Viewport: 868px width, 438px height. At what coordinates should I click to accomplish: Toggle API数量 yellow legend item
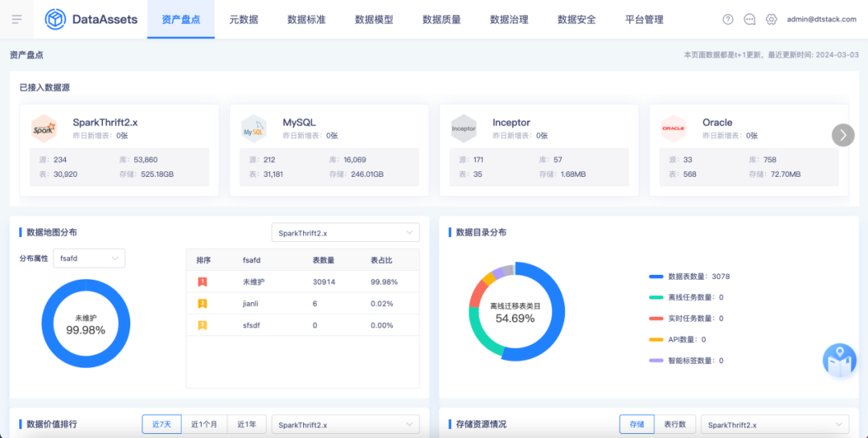[678, 339]
